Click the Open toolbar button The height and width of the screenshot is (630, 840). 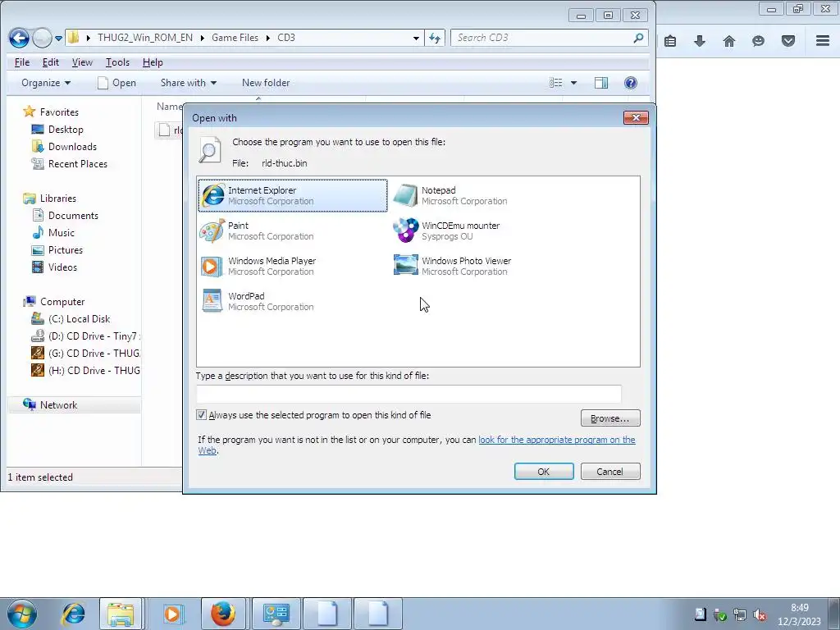click(x=116, y=83)
